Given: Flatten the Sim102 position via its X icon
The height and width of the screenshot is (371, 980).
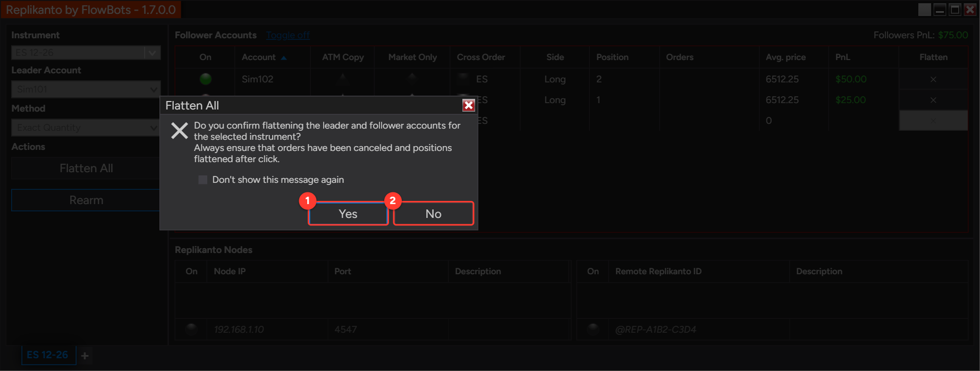Looking at the screenshot, I should tap(933, 79).
